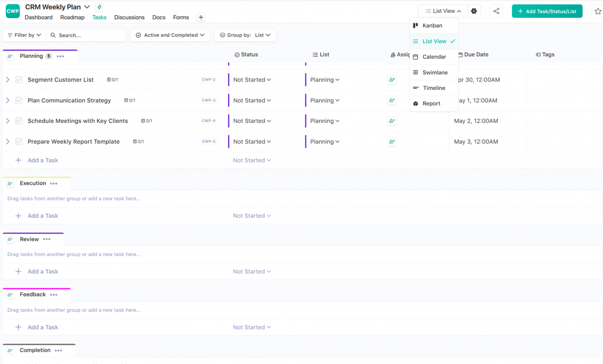Click Add a Task under Review
The image size is (603, 364).
pyautogui.click(x=42, y=271)
